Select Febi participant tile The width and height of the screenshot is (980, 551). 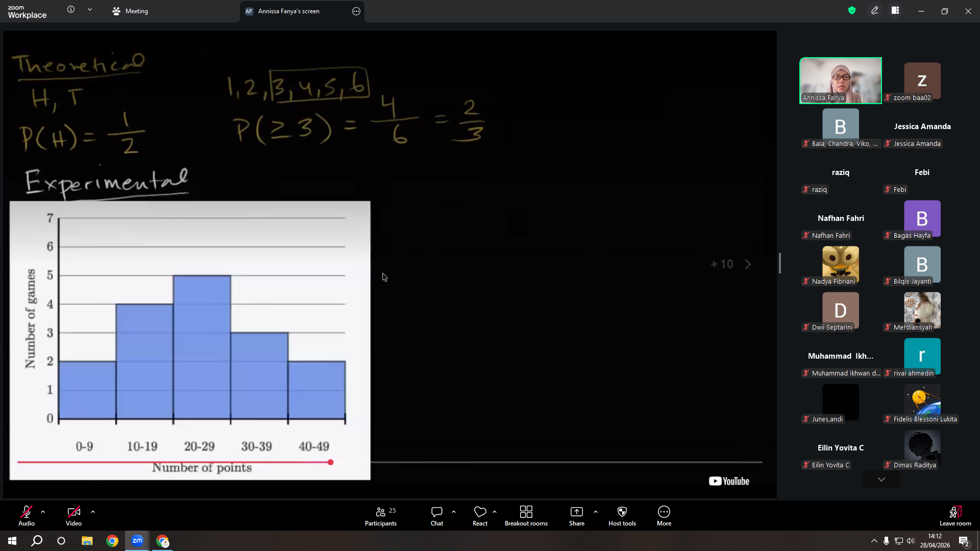(922, 172)
